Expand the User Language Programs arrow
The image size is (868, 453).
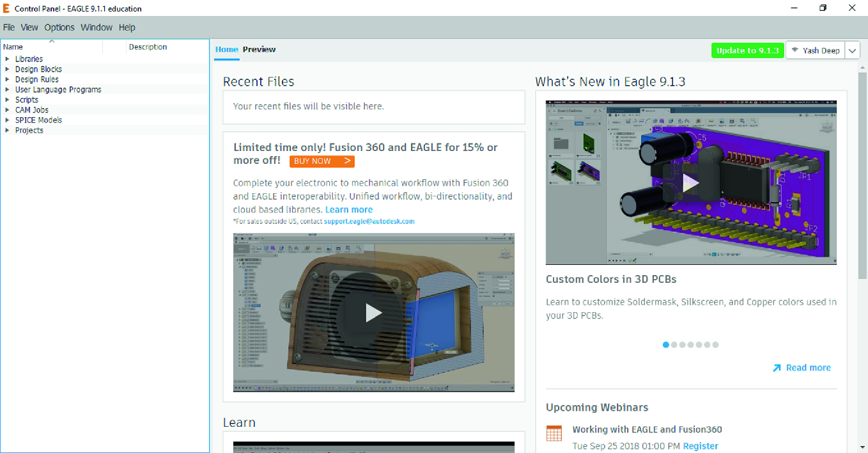click(7, 90)
